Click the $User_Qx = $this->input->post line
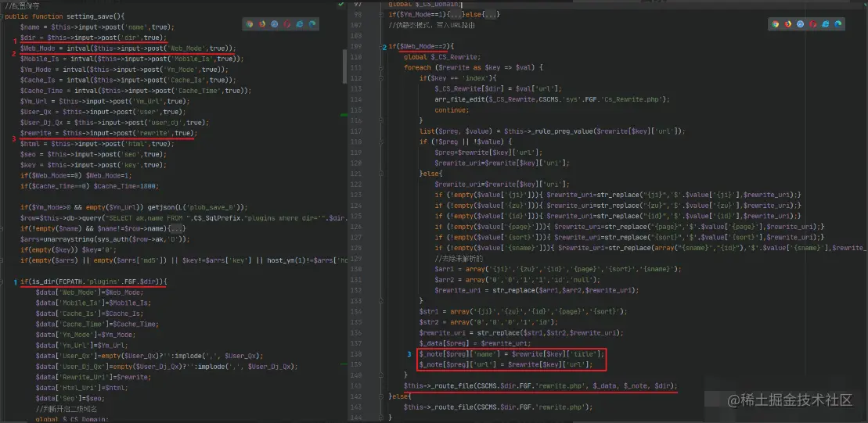Screen dimensions: 868x423 [x=105, y=112]
